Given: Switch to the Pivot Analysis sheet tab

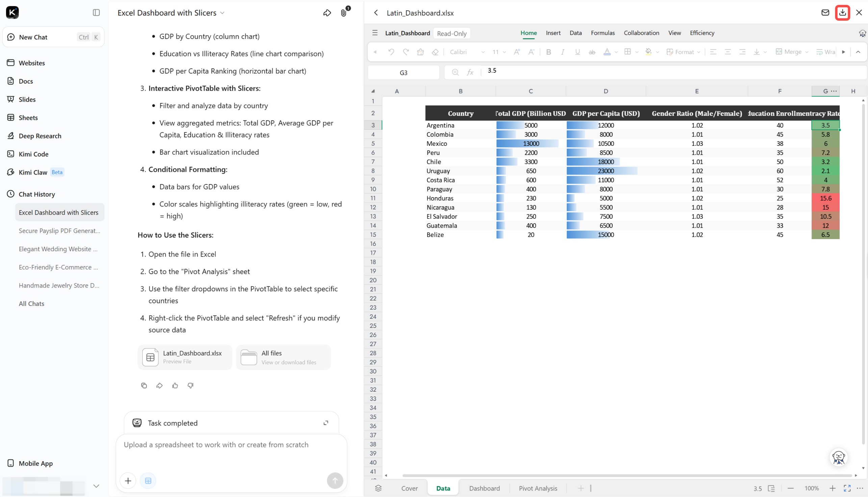Looking at the screenshot, I should [x=538, y=488].
